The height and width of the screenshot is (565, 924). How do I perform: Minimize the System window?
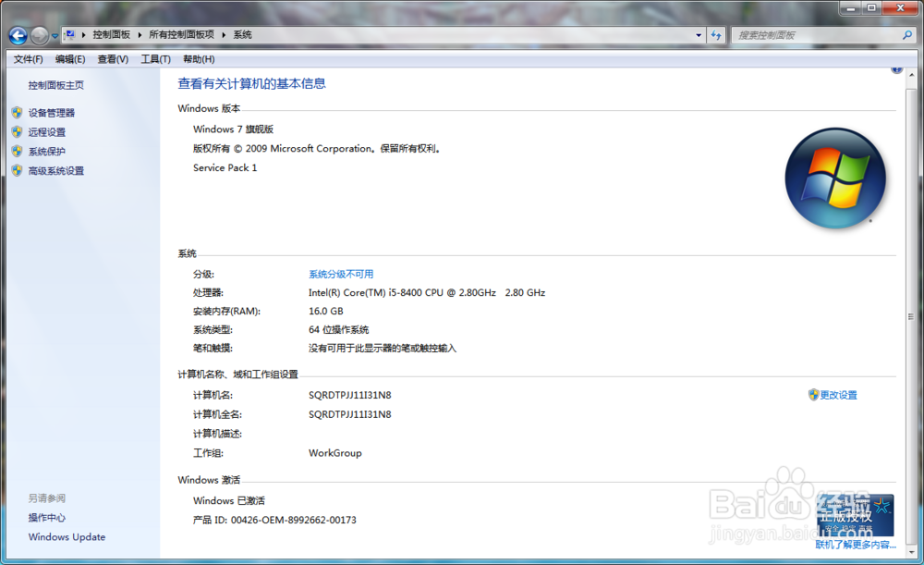[850, 8]
